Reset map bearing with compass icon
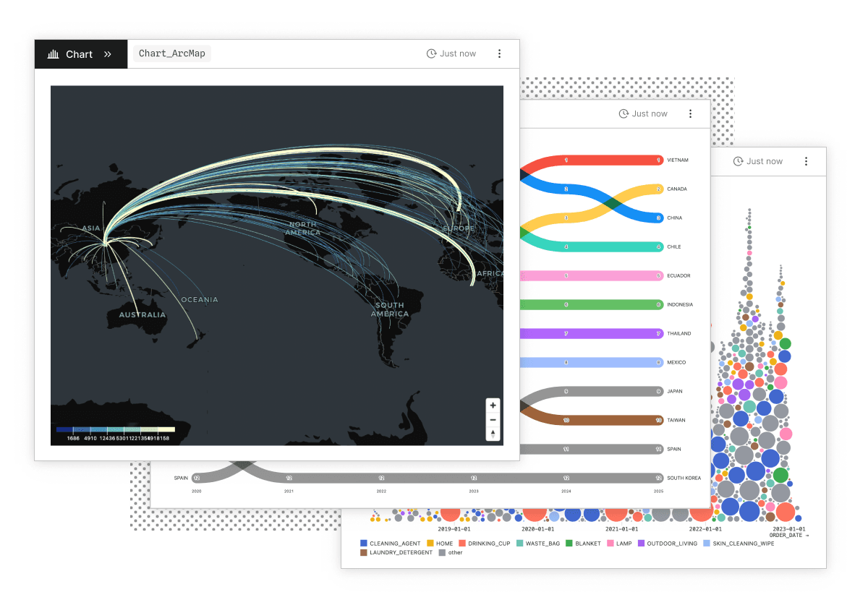The height and width of the screenshot is (605, 868). pos(493,434)
